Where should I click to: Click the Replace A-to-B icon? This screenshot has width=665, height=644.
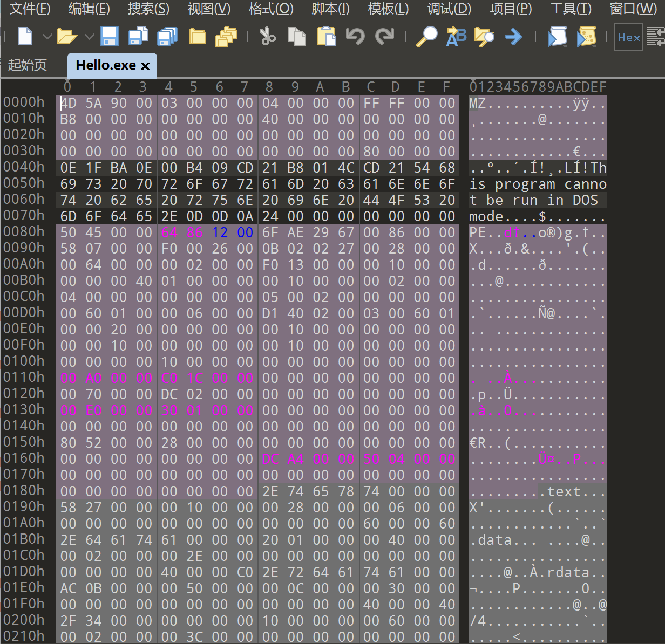click(456, 37)
